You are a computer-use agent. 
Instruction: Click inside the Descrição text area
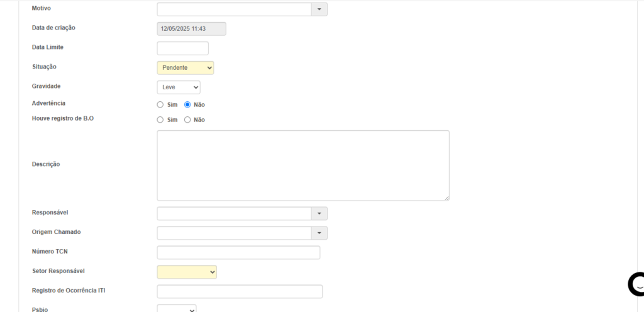pos(303,165)
